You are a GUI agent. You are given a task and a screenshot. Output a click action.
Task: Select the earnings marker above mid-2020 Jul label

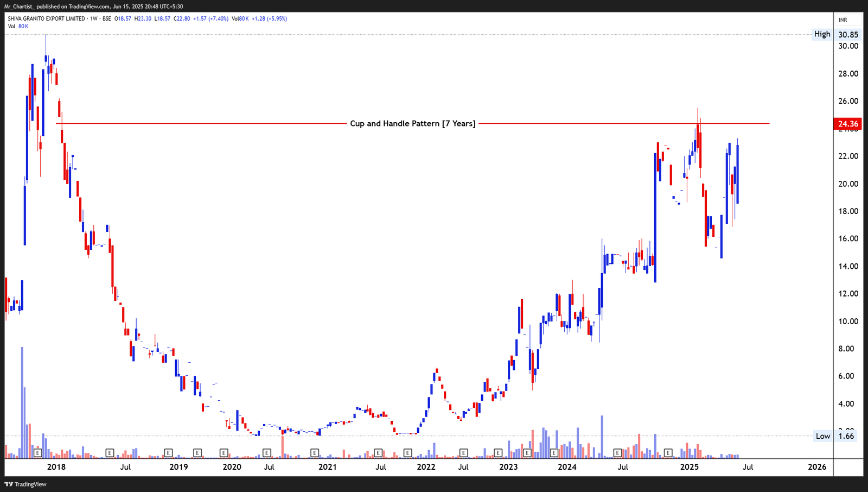click(x=266, y=452)
